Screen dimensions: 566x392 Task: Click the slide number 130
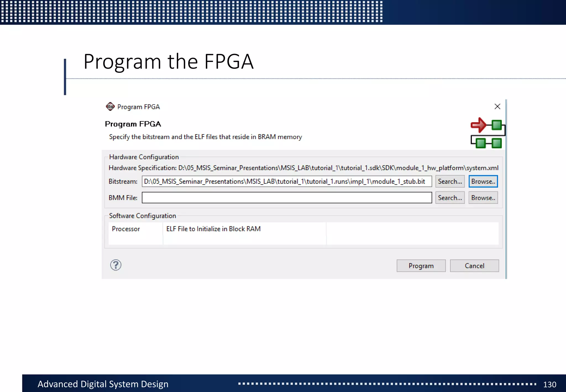pyautogui.click(x=549, y=385)
